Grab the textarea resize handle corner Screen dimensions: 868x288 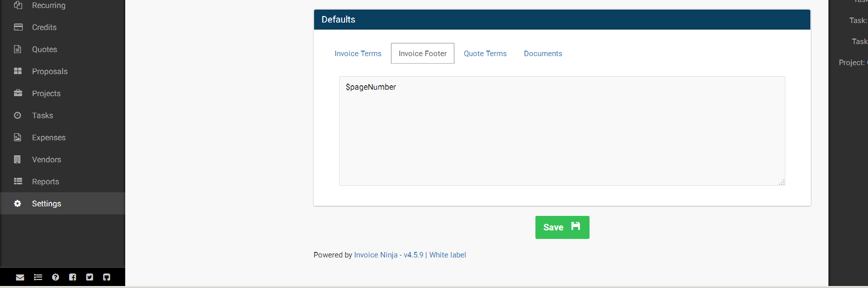(782, 182)
